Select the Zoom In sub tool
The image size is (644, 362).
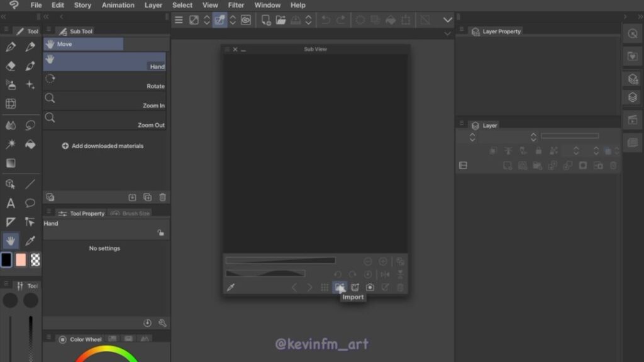coord(104,101)
